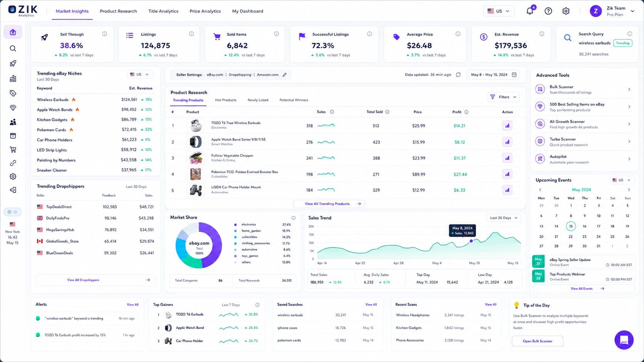
Task: Open US dropdown in Trending eBay Niches
Action: [x=139, y=75]
